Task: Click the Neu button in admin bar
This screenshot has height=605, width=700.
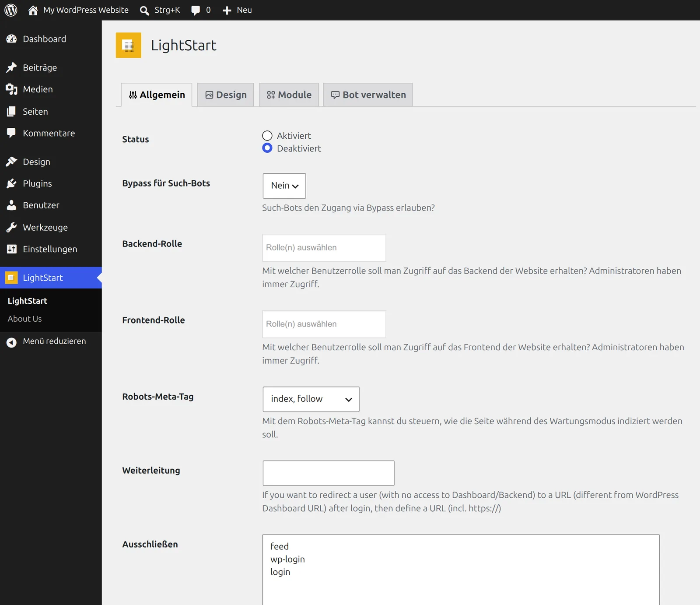Action: tap(244, 10)
